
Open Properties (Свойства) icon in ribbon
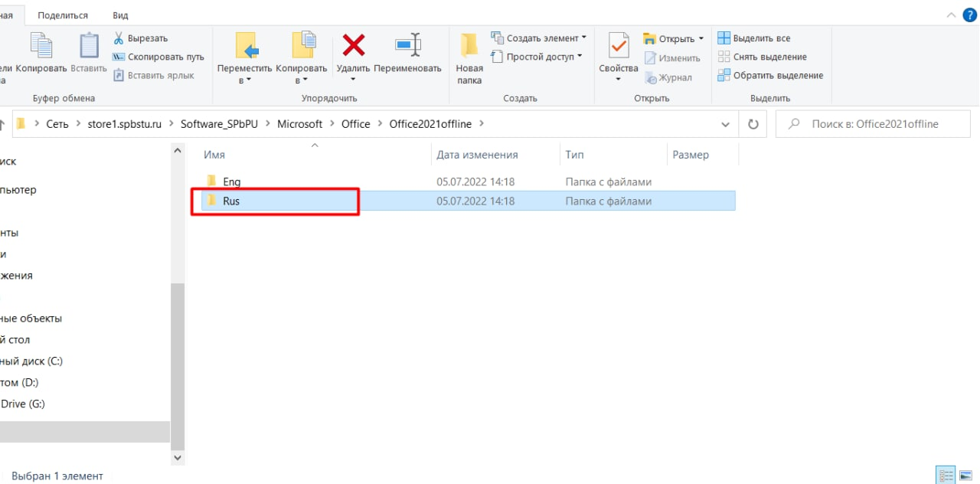[618, 48]
